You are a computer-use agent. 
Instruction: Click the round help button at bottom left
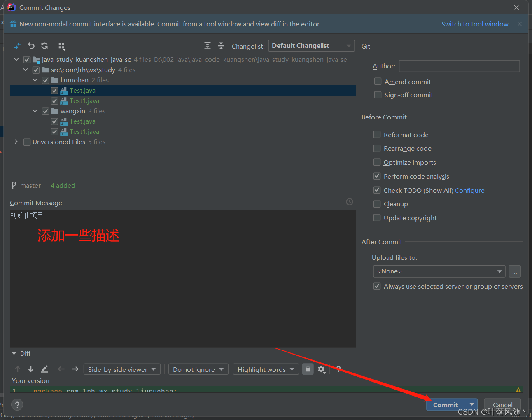click(x=17, y=405)
